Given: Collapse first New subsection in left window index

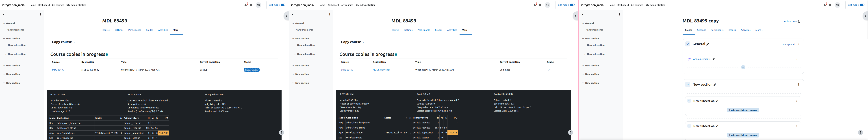Looking at the screenshot, I should [x=6, y=45].
